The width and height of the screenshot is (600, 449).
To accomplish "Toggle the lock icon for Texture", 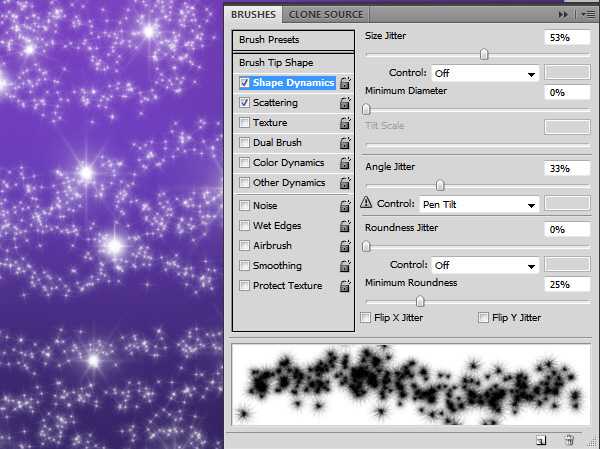I will [x=345, y=123].
